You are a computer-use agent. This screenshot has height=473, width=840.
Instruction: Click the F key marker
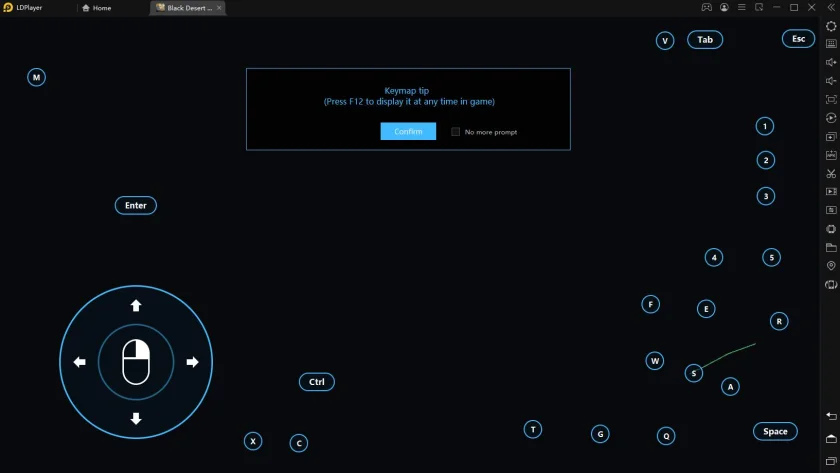[650, 305]
